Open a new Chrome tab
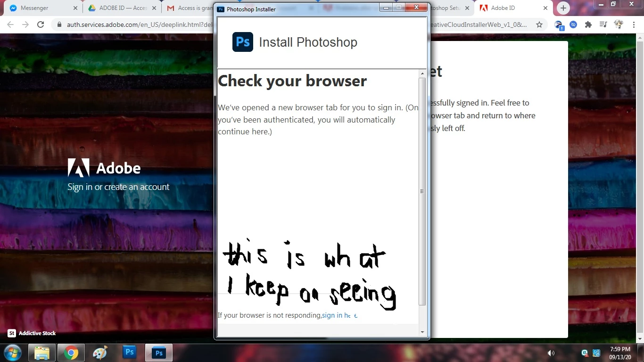This screenshot has width=644, height=362. [563, 8]
